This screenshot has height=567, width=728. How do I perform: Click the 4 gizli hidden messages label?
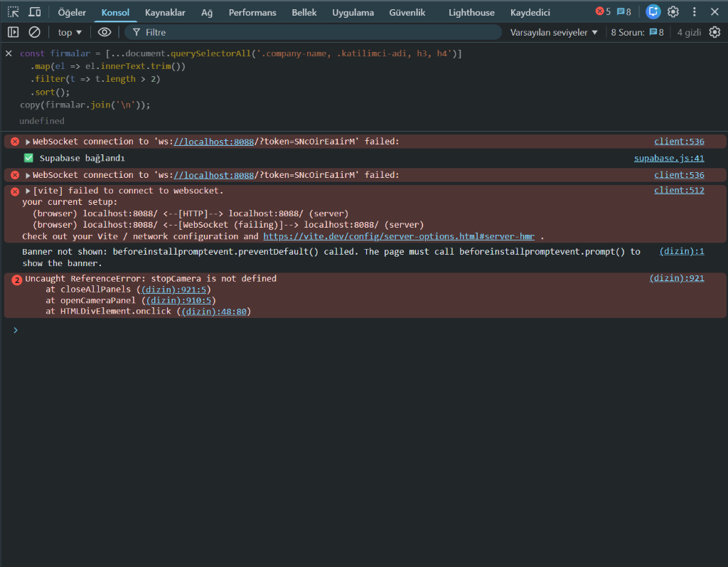pos(688,33)
